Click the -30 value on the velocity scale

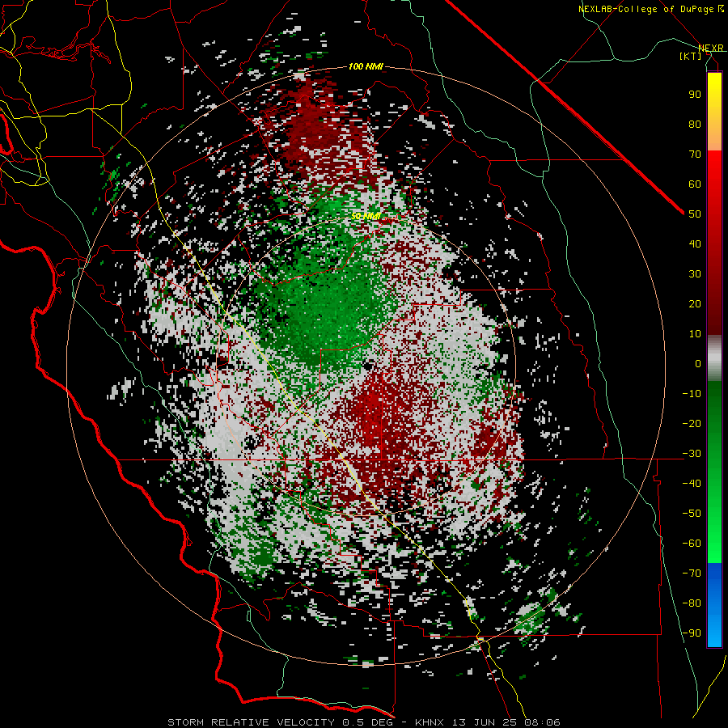692,454
